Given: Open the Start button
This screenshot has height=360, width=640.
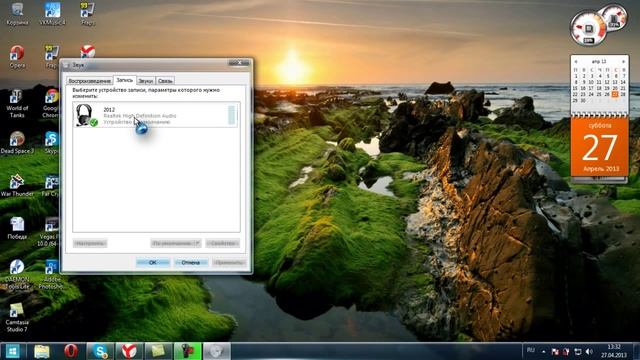Looking at the screenshot, I should click(12, 351).
